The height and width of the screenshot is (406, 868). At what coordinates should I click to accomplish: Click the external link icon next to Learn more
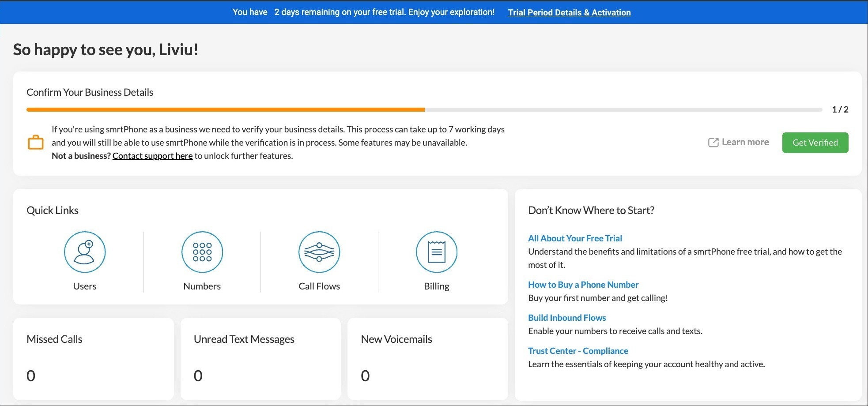(713, 142)
